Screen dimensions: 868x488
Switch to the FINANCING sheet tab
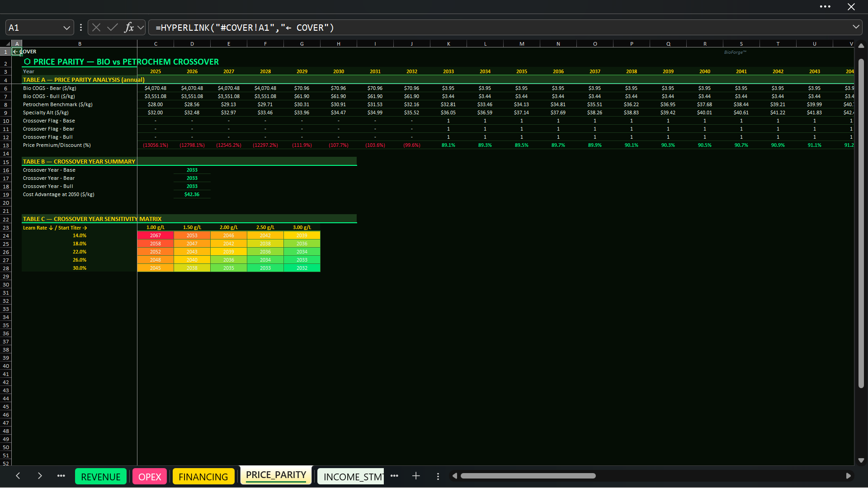click(x=203, y=477)
